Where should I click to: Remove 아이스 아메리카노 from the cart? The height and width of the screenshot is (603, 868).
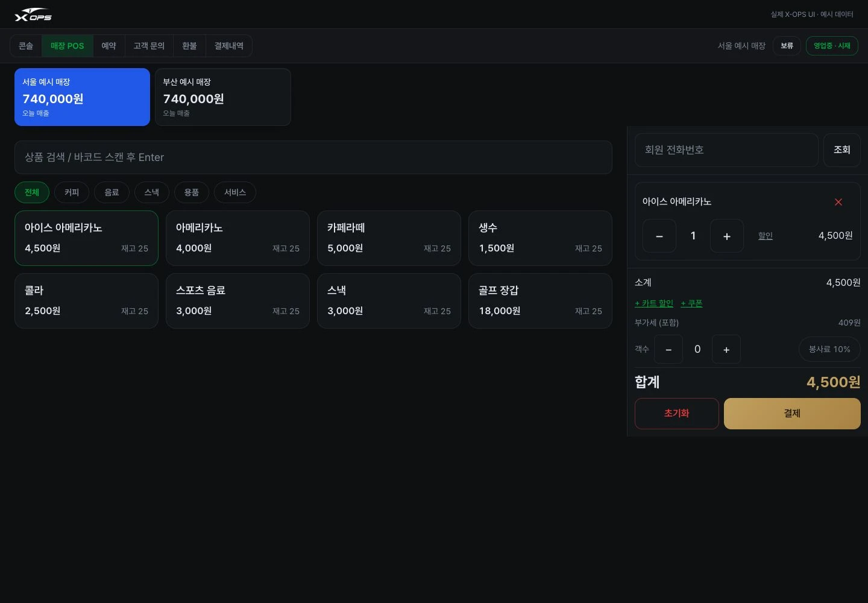[838, 202]
